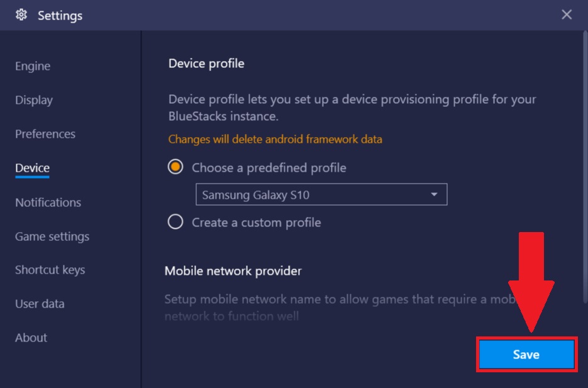
Task: Close the Settings window
Action: coord(566,14)
